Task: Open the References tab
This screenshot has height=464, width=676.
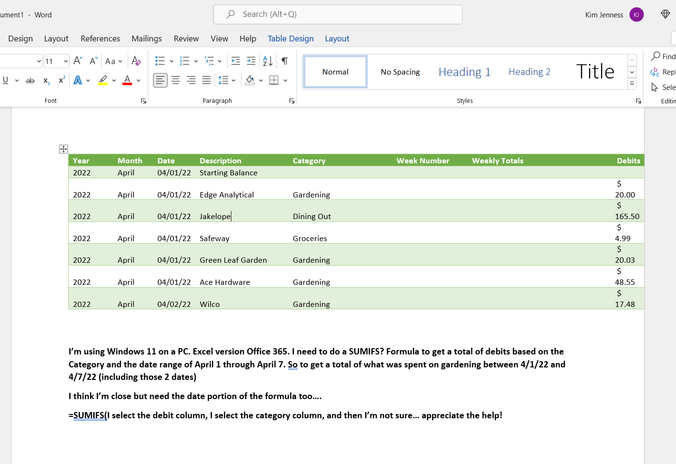Action: 100,39
